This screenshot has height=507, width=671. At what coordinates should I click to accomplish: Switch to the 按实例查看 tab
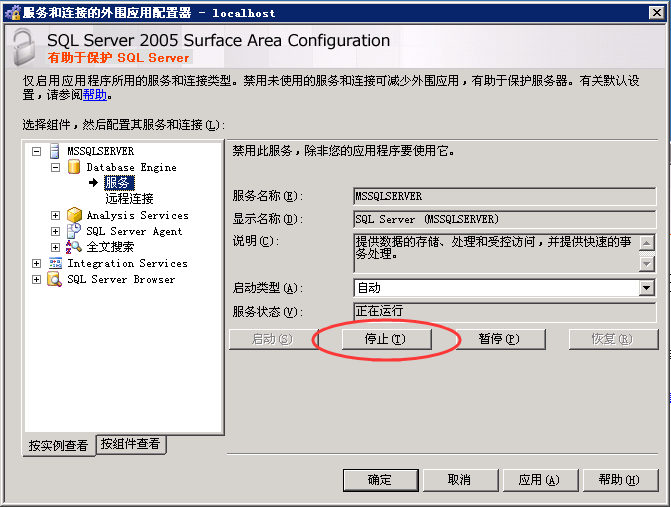[59, 445]
